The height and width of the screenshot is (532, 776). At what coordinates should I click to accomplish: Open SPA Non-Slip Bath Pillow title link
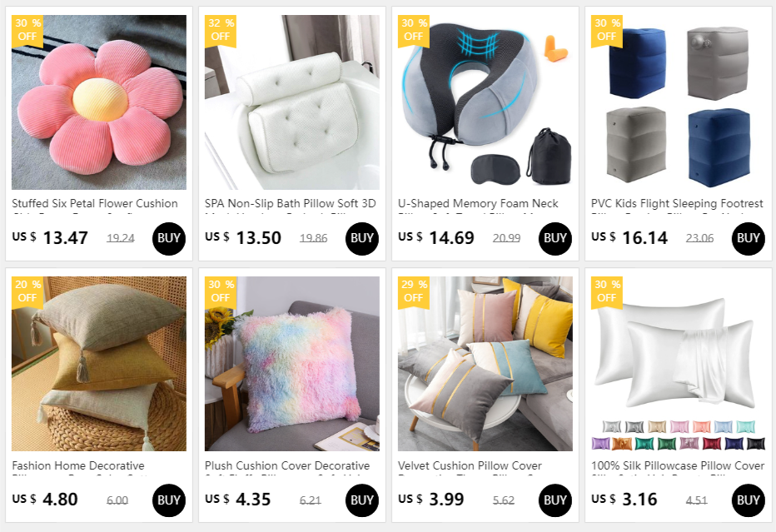[x=291, y=203]
